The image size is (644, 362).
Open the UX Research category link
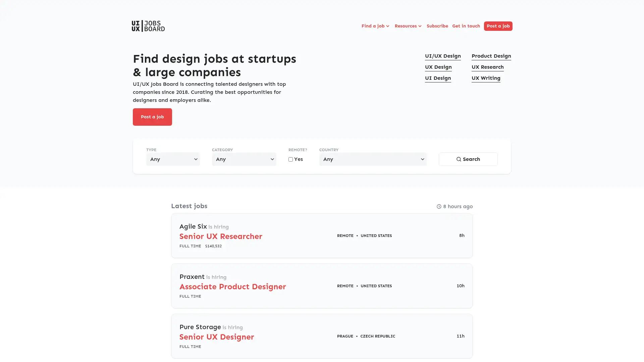point(487,67)
